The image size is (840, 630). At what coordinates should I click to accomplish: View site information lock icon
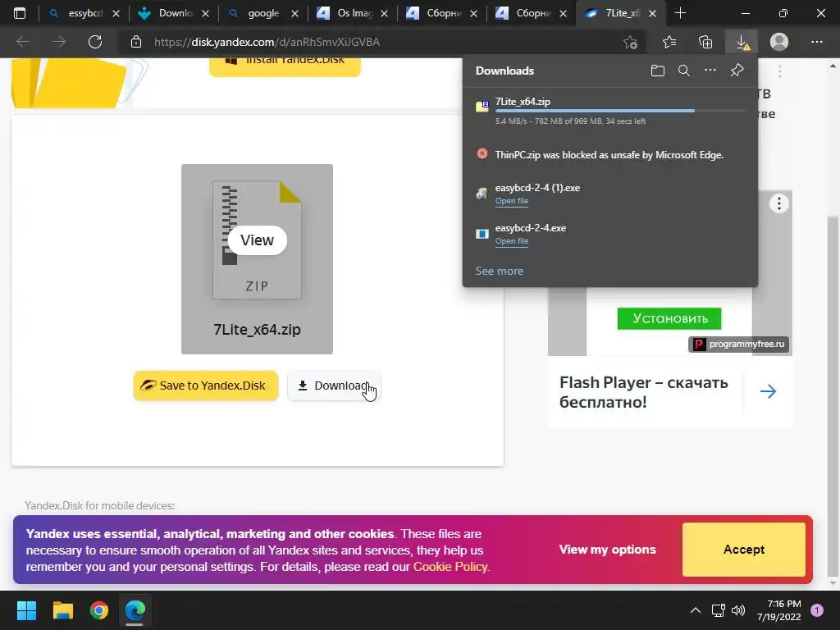136,42
